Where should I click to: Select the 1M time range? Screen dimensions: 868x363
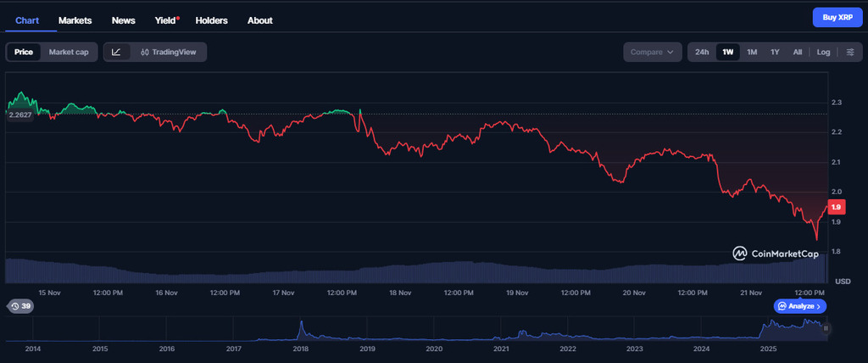point(751,52)
